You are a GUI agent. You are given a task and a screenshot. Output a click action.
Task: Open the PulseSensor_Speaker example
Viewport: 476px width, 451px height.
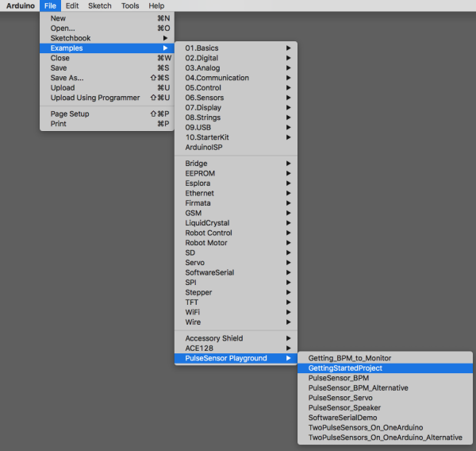[385, 408]
